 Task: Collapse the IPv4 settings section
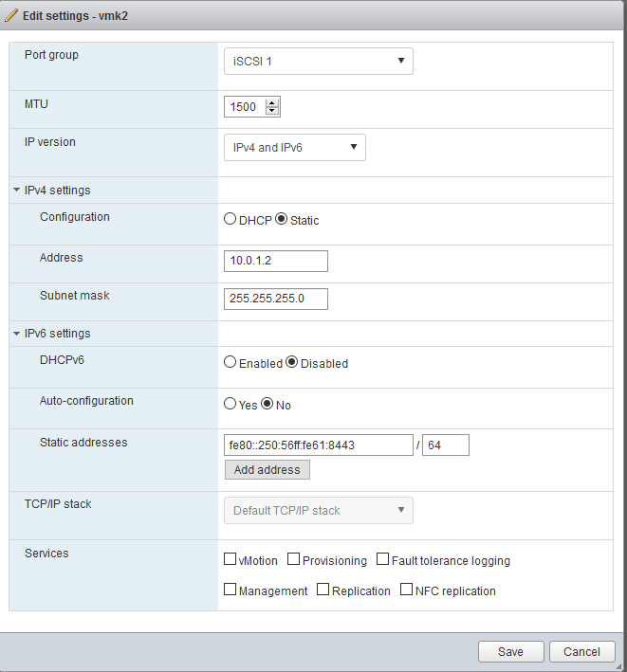click(17, 190)
